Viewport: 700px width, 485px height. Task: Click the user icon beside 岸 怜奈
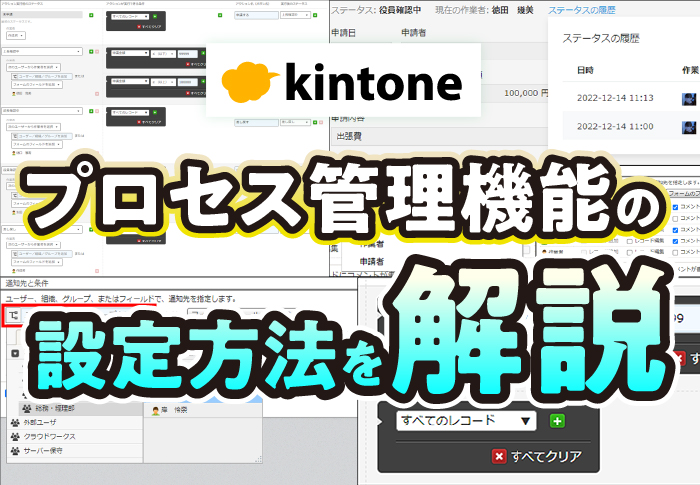155,410
